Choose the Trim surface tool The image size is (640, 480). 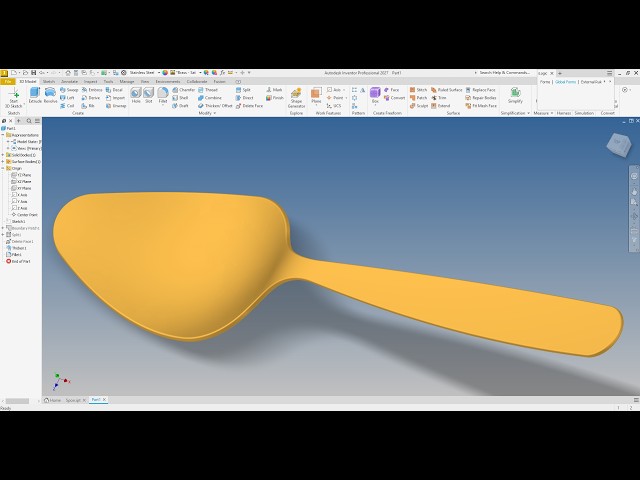tap(439, 98)
